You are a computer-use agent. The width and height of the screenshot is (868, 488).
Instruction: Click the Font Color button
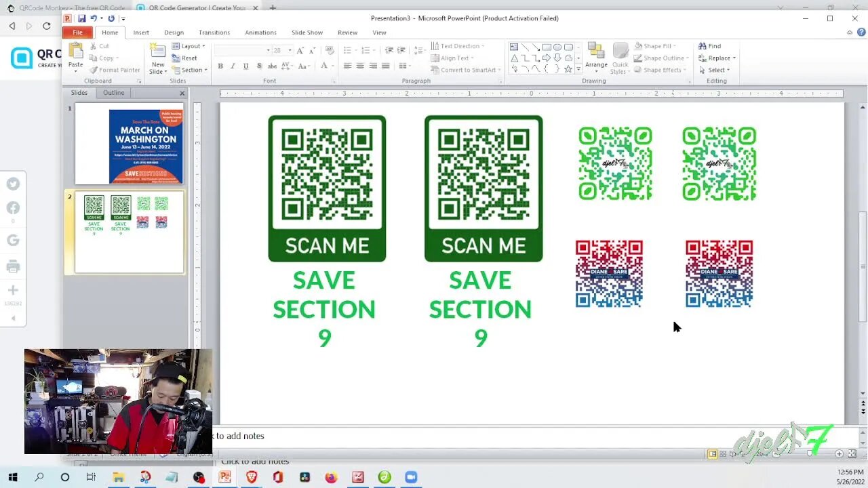point(324,66)
